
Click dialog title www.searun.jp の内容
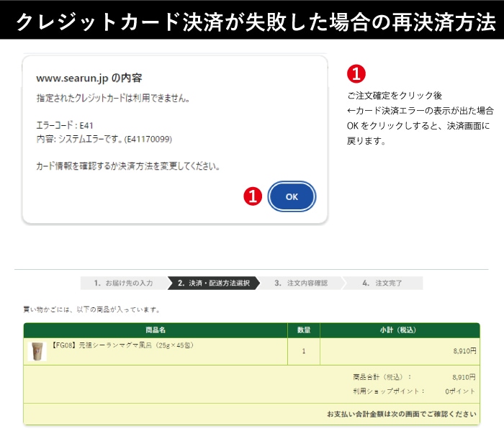click(94, 78)
